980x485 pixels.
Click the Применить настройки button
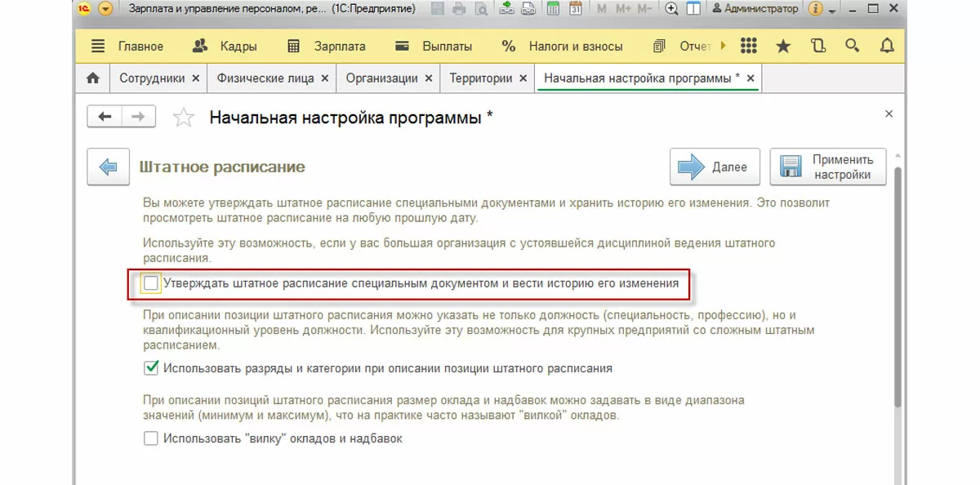point(828,167)
